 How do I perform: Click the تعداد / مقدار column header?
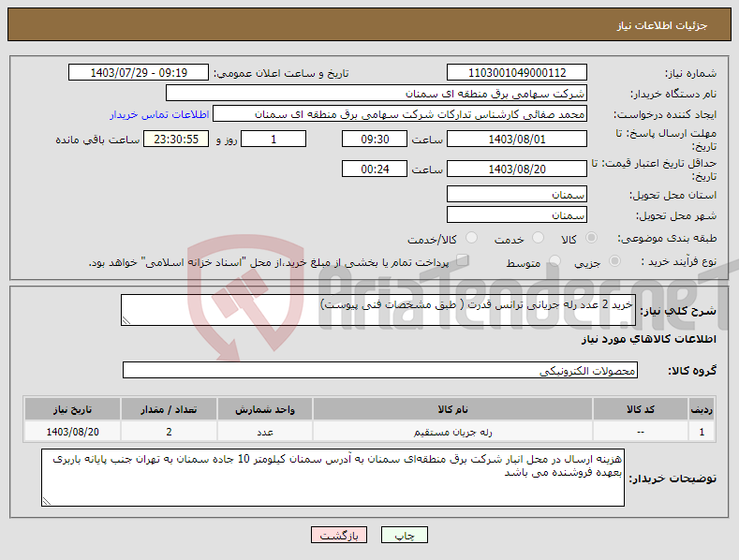[169, 409]
